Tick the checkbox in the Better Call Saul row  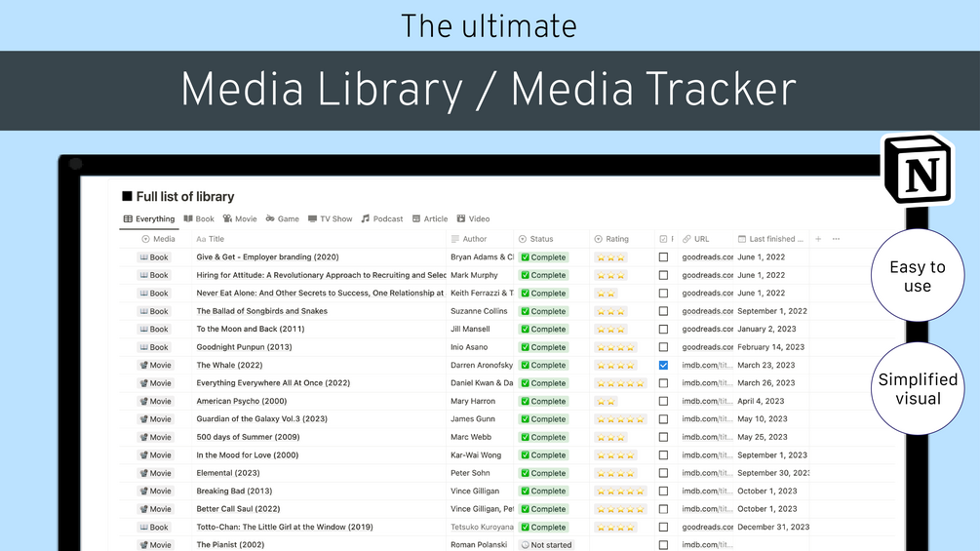point(663,509)
